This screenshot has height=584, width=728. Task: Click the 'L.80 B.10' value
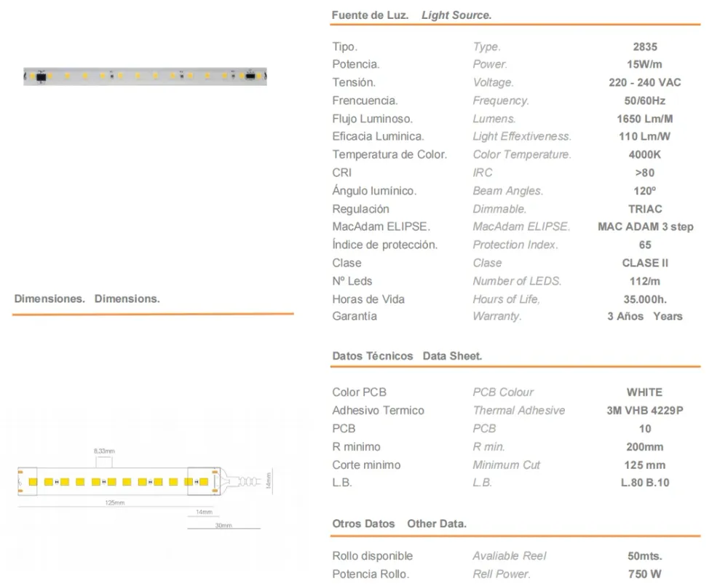point(645,483)
